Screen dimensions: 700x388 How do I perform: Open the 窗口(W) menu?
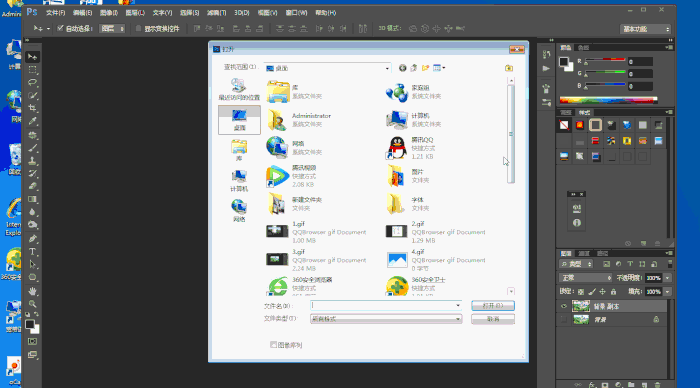296,13
